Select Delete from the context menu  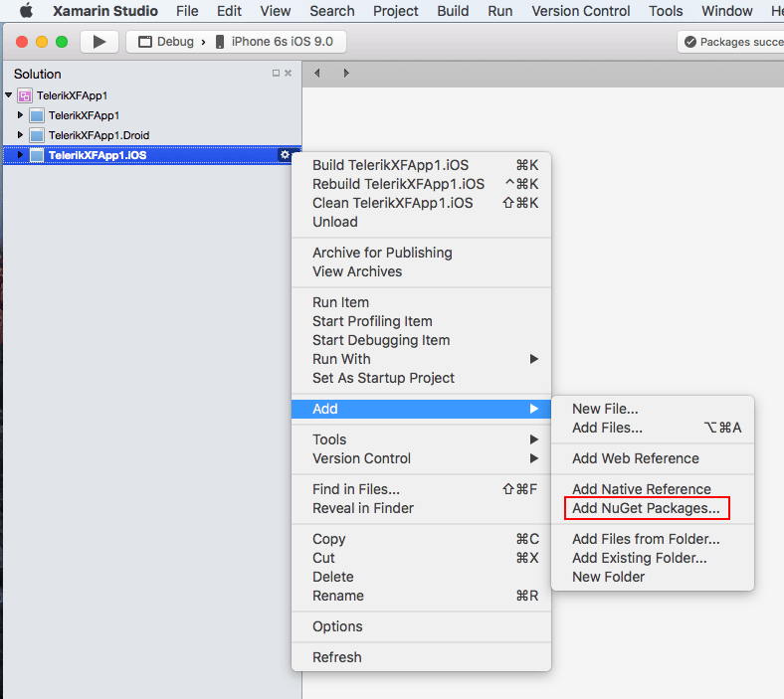pos(421,577)
